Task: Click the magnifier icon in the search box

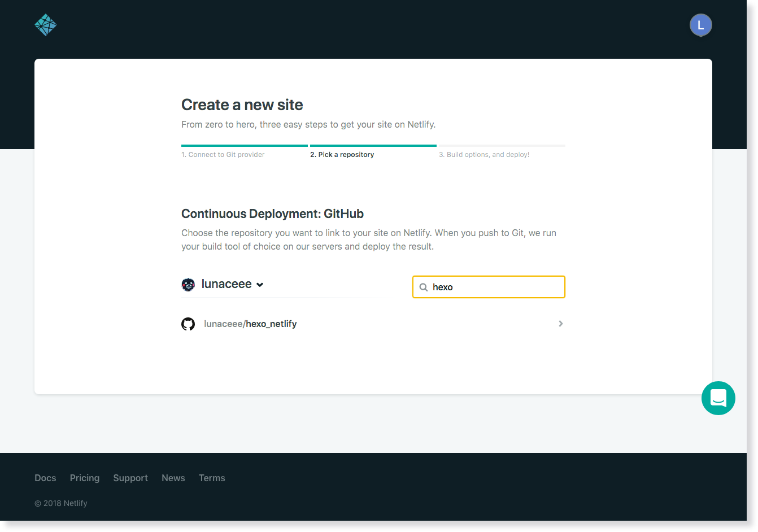Action: 424,287
